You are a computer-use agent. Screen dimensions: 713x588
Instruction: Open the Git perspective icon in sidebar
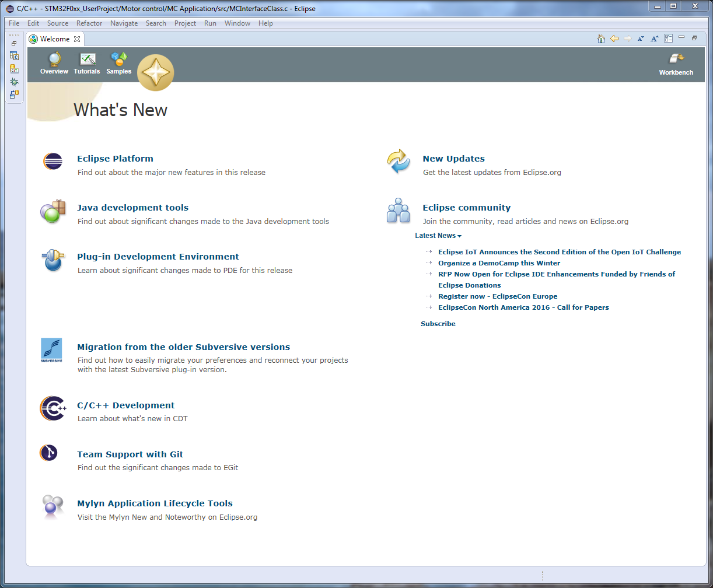(x=14, y=69)
